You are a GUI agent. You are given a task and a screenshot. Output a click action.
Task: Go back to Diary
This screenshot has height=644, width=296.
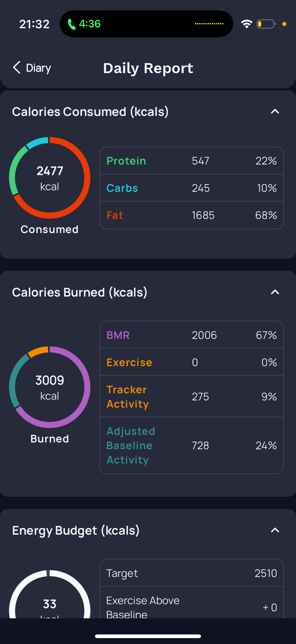point(32,68)
